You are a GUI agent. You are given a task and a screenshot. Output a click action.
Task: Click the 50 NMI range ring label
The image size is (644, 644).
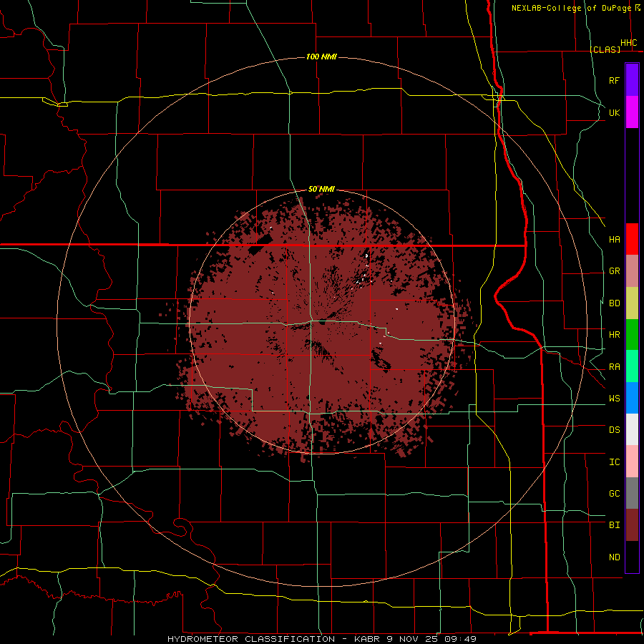[x=321, y=189]
